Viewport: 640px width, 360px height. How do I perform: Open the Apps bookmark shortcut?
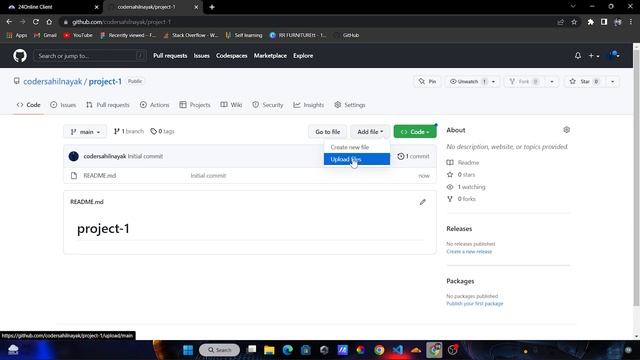point(17,35)
